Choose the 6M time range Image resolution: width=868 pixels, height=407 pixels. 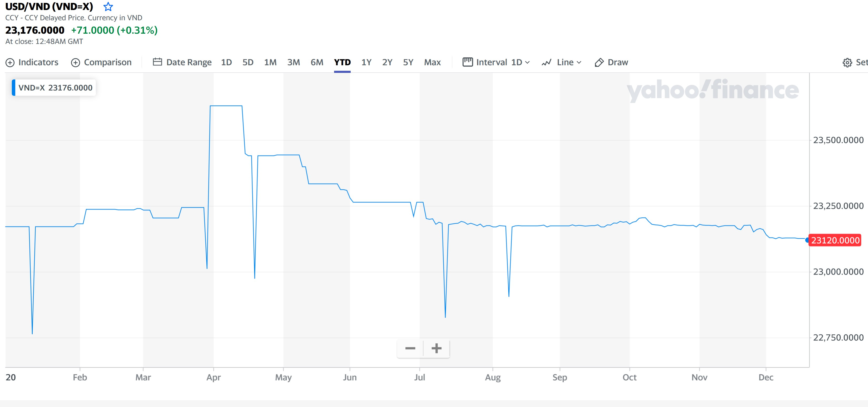[317, 62]
